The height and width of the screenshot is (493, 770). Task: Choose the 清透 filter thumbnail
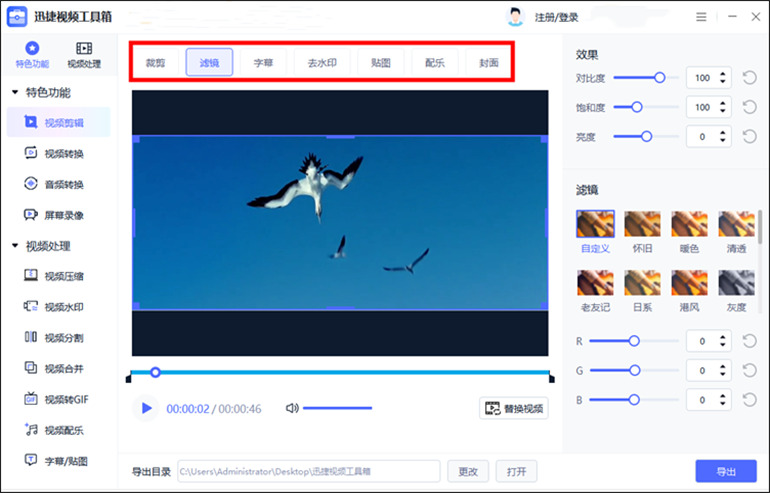tap(736, 224)
